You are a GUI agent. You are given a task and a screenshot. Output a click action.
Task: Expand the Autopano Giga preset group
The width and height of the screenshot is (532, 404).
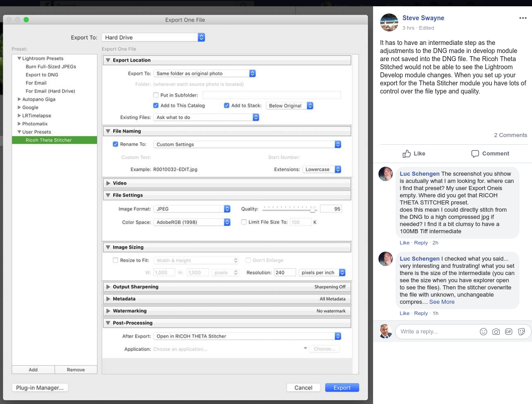click(x=19, y=99)
